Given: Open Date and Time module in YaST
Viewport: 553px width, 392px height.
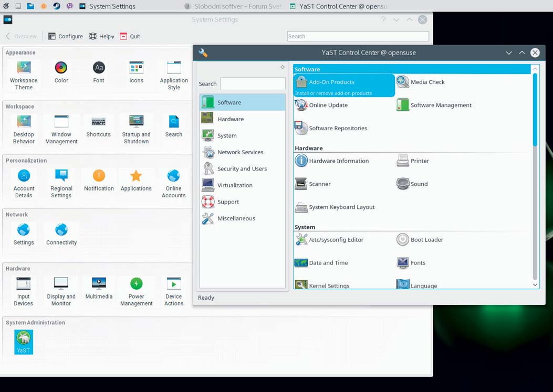Looking at the screenshot, I should tap(321, 263).
